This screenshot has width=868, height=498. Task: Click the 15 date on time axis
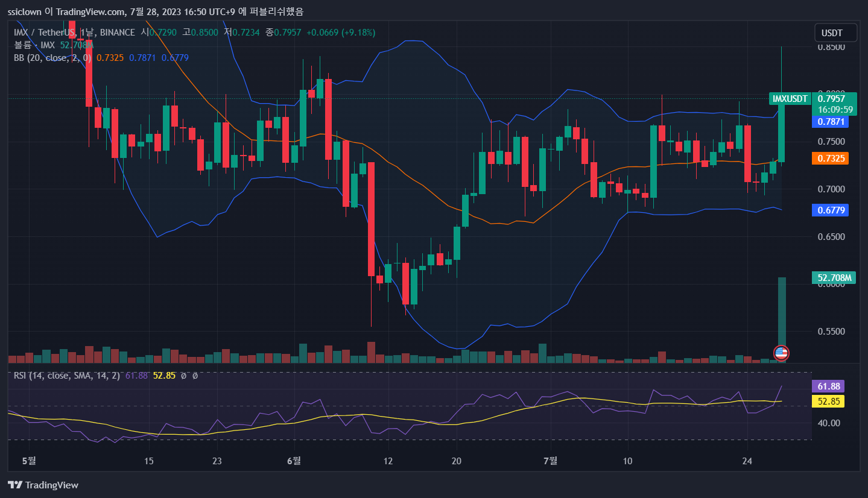click(x=149, y=461)
